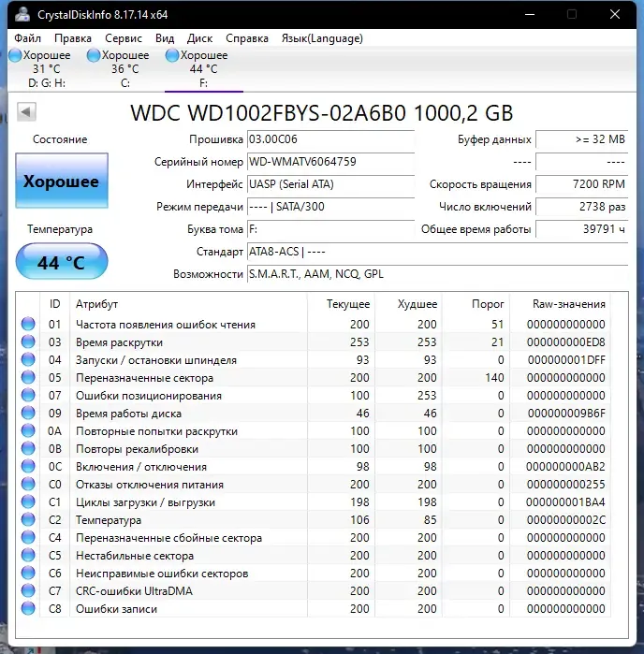Click the Буфер данных value >= 32 MB

click(582, 139)
